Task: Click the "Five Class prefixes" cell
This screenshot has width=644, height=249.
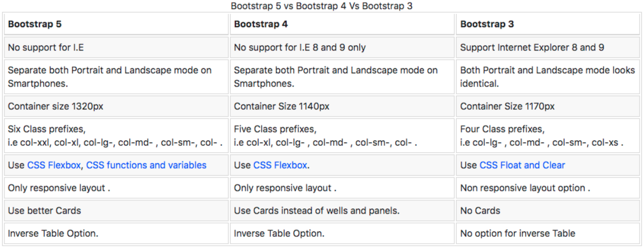Action: (326, 136)
